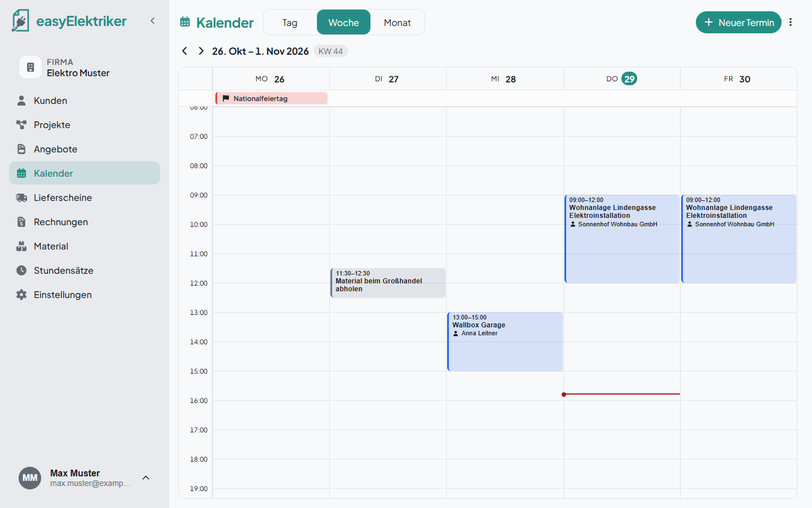Open the Nationalfeiertag all-day event
Viewport: 812px width, 508px height.
tap(271, 98)
